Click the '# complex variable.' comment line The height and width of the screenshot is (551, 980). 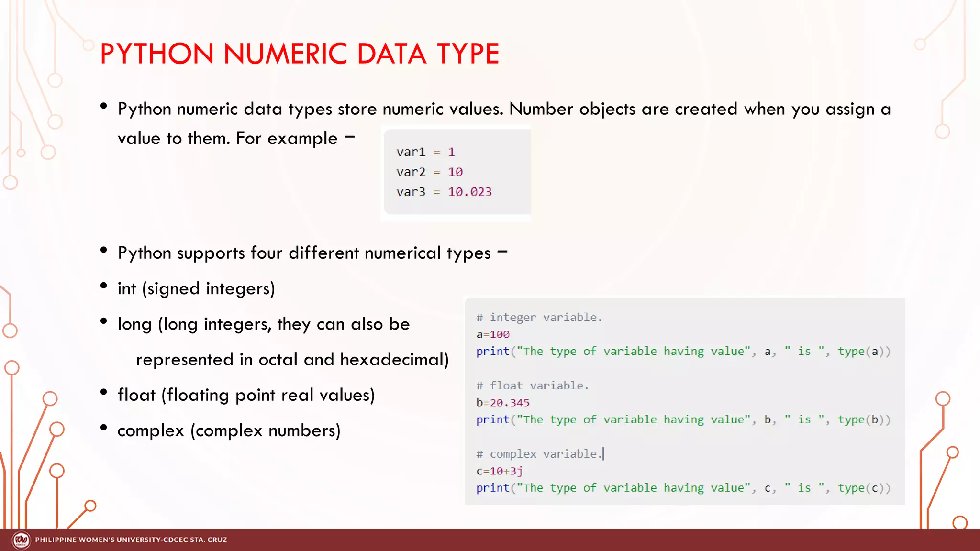(539, 454)
